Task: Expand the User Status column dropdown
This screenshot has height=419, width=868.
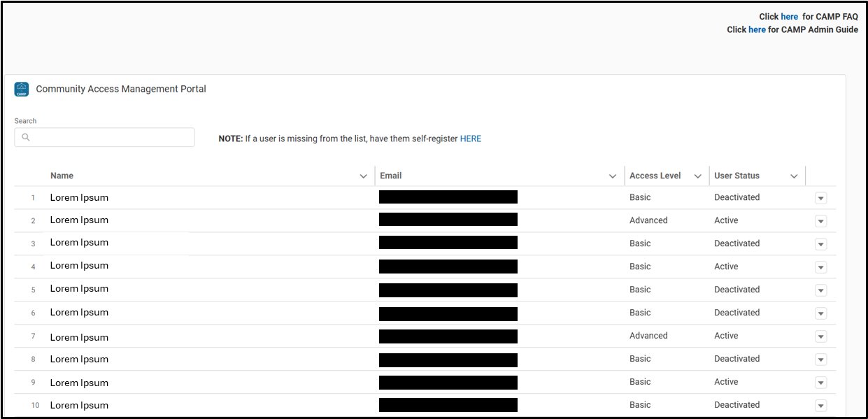Action: tap(794, 176)
